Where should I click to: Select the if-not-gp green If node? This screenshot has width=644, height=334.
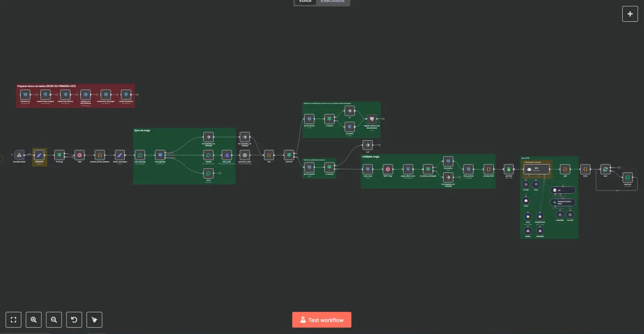pos(59,155)
